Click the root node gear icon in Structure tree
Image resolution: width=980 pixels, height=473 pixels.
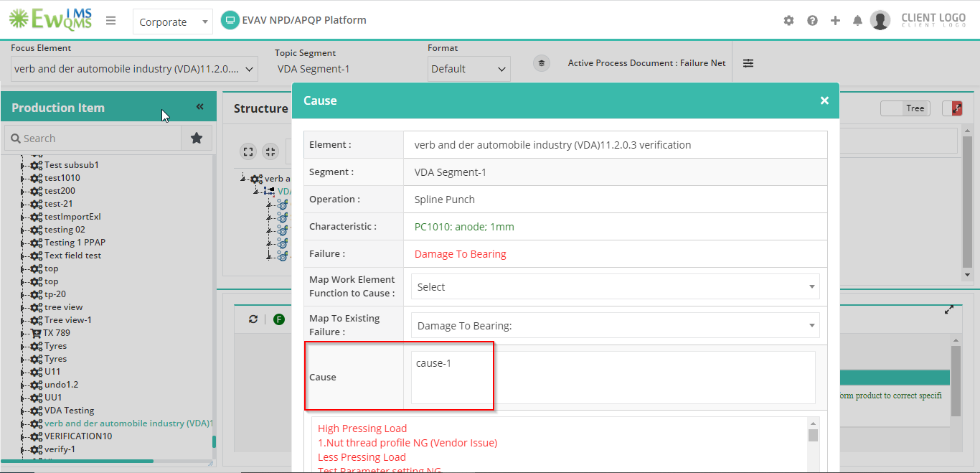(256, 179)
